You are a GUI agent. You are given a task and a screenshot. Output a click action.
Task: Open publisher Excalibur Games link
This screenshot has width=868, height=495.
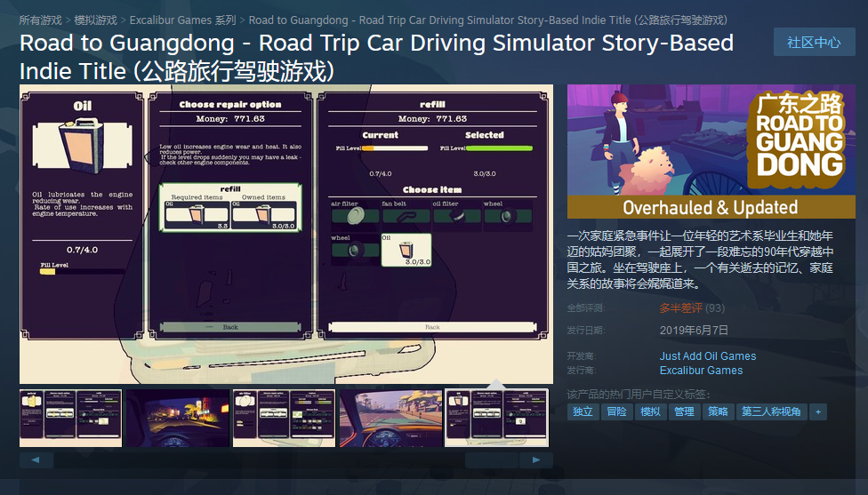coord(701,371)
